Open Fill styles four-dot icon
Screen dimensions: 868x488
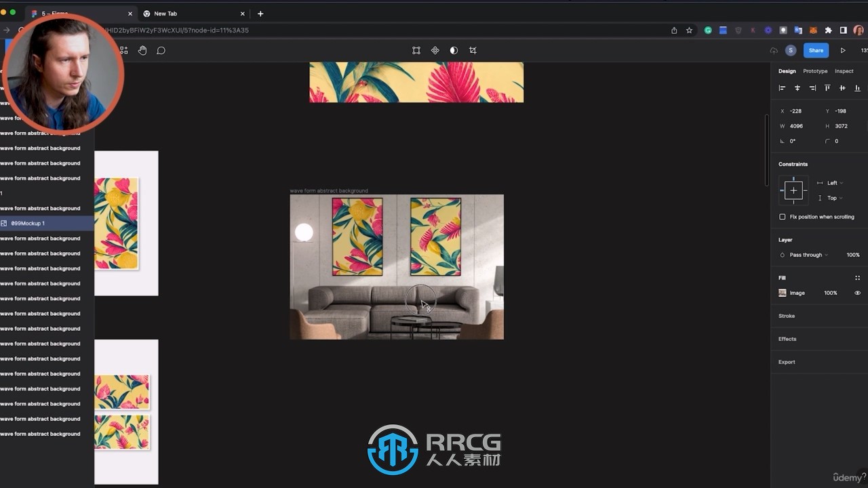pos(857,278)
